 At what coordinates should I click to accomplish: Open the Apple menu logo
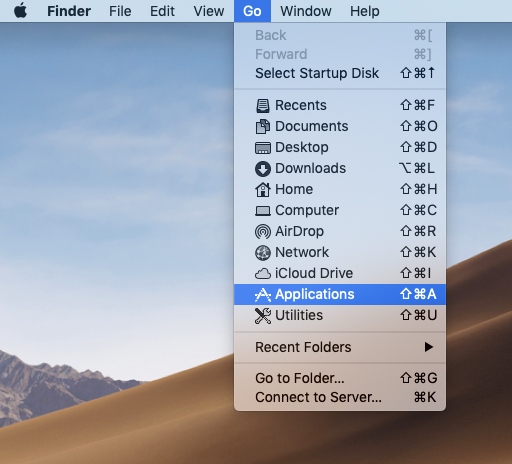(21, 11)
